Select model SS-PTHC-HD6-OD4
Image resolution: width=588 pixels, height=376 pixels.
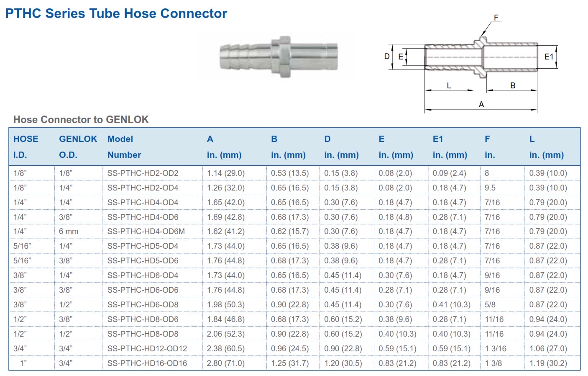coord(143,276)
